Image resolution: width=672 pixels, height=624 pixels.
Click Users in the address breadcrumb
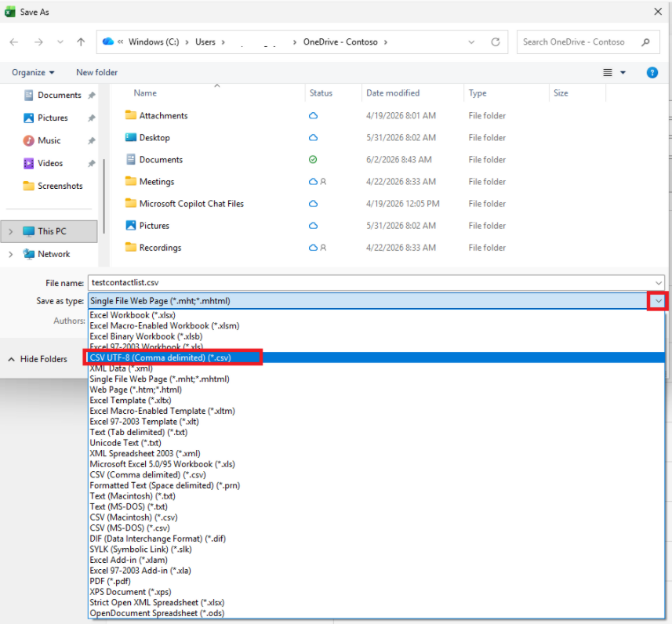pyautogui.click(x=205, y=42)
